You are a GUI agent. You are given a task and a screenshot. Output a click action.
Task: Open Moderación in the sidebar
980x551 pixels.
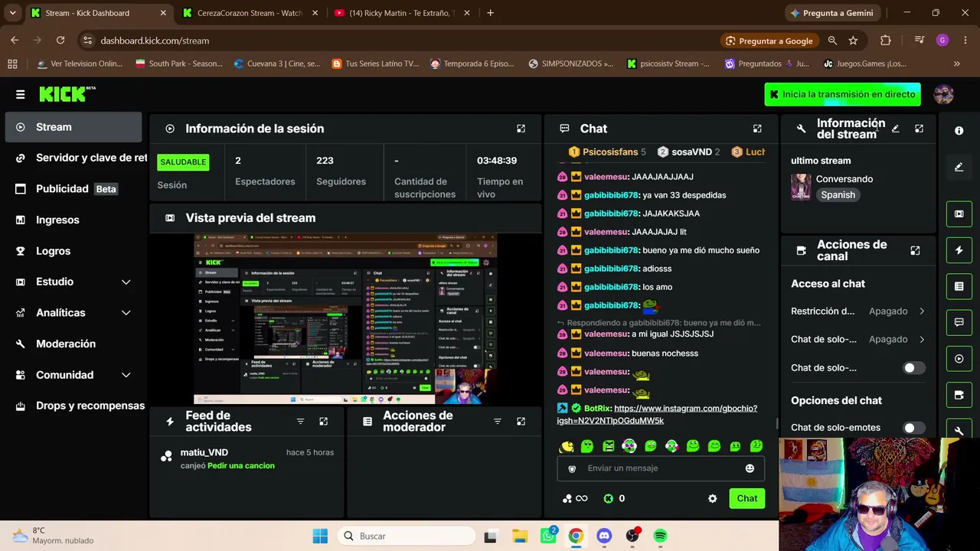coord(73,344)
